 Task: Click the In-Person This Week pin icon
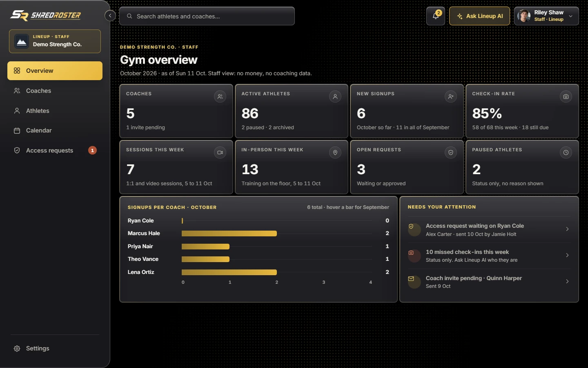point(335,153)
